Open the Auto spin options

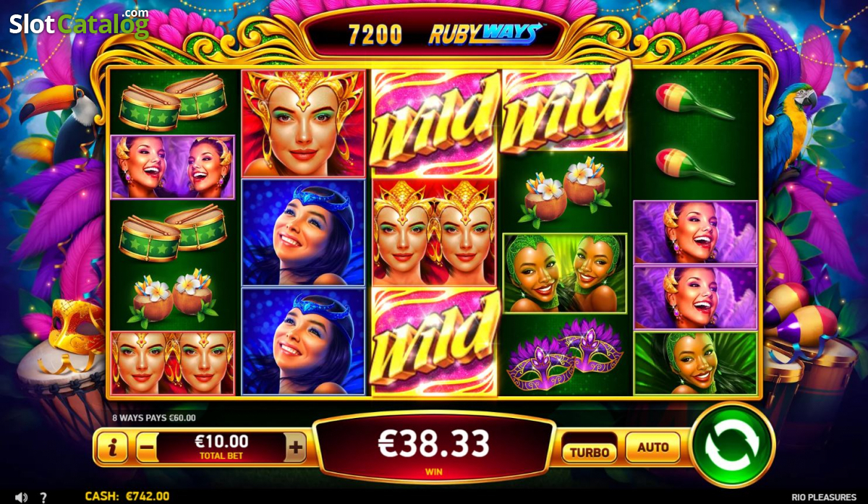(x=652, y=448)
